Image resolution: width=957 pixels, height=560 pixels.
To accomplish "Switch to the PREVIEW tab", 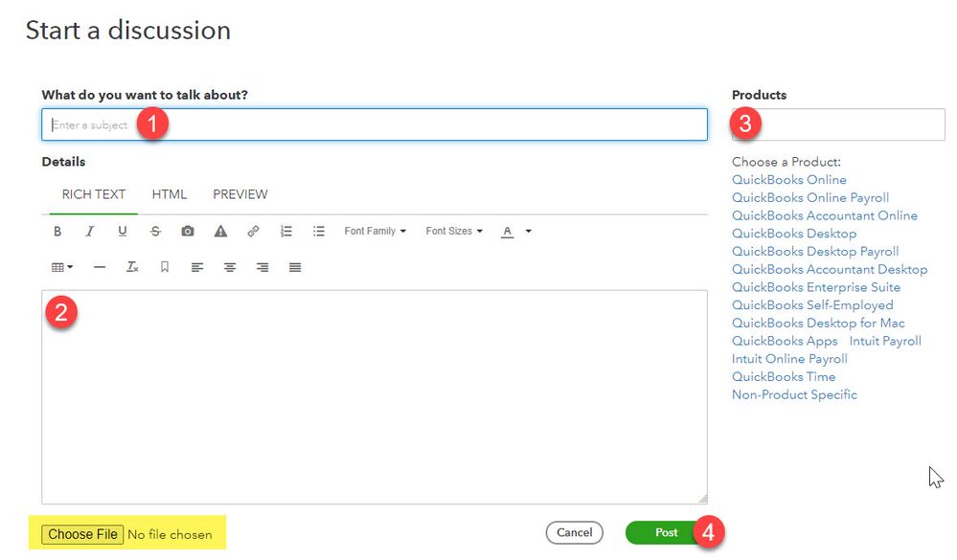I will (239, 194).
